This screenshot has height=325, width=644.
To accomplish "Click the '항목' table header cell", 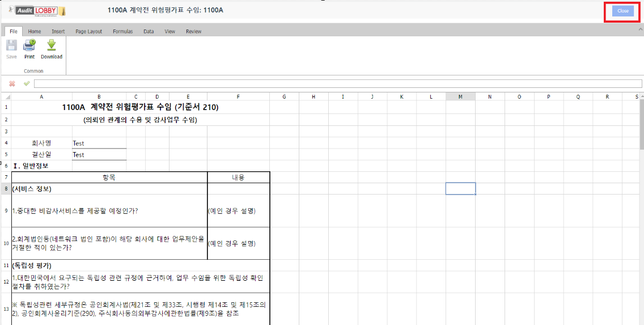I will point(109,177).
